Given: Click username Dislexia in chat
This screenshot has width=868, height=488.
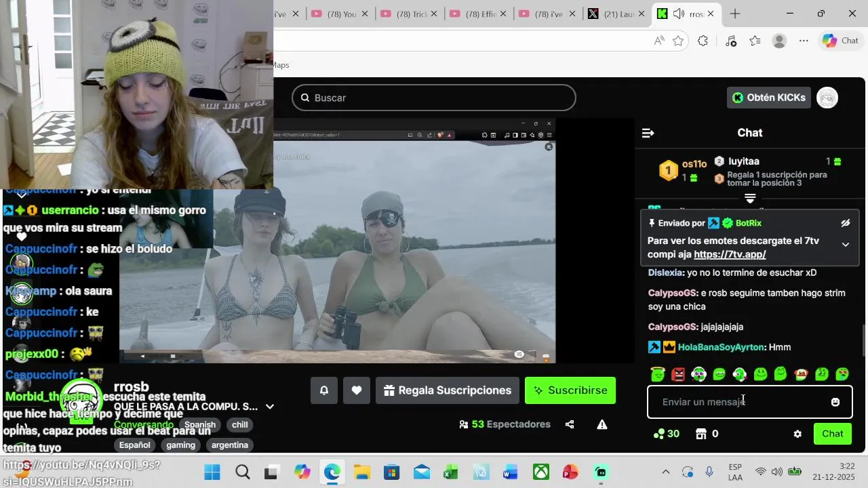Looking at the screenshot, I should pos(666,272).
